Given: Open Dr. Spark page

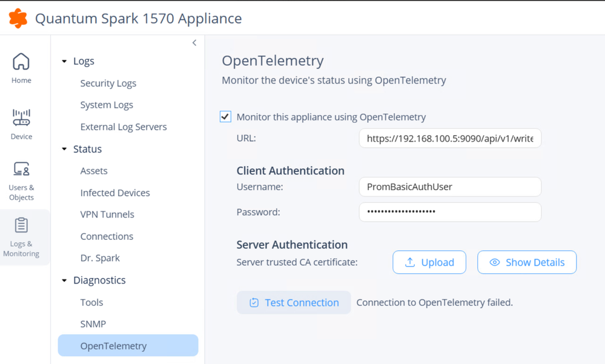Looking at the screenshot, I should 100,258.
